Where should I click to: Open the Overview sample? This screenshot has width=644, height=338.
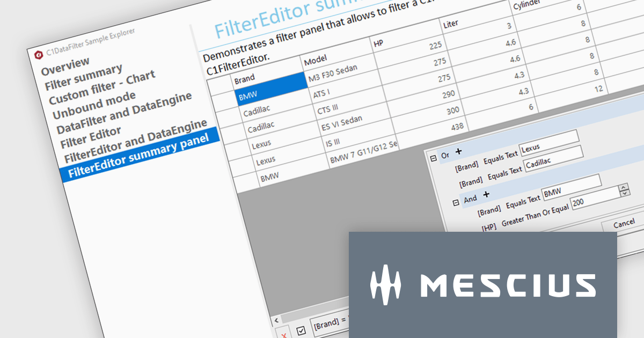click(x=65, y=65)
